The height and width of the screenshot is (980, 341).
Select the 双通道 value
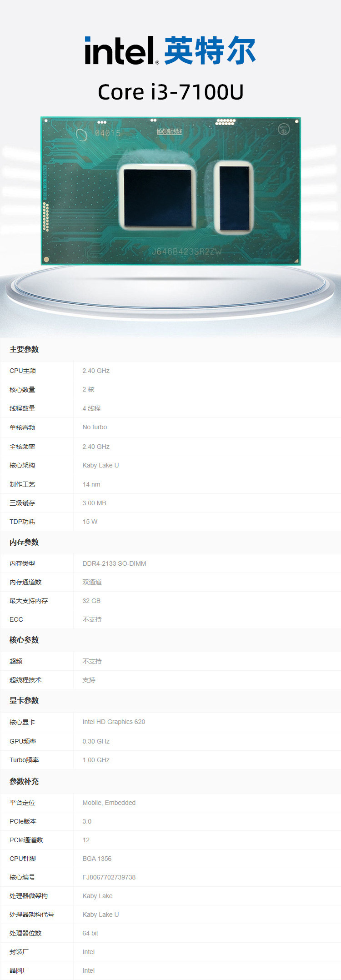coord(92,582)
